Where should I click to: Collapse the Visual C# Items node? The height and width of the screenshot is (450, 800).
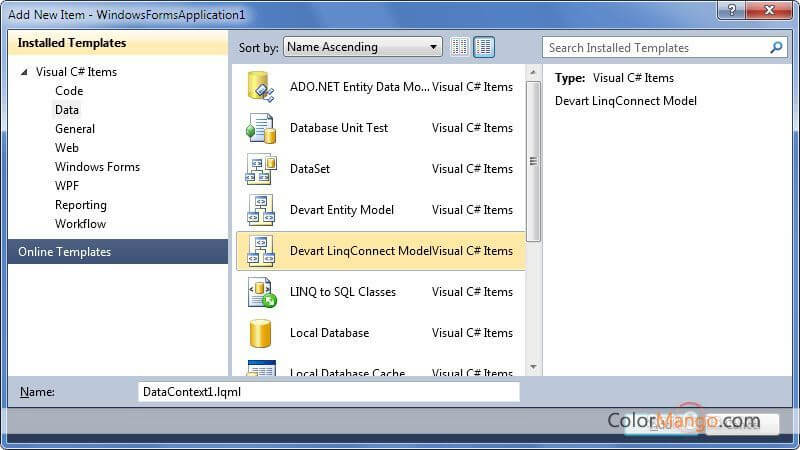(x=24, y=72)
